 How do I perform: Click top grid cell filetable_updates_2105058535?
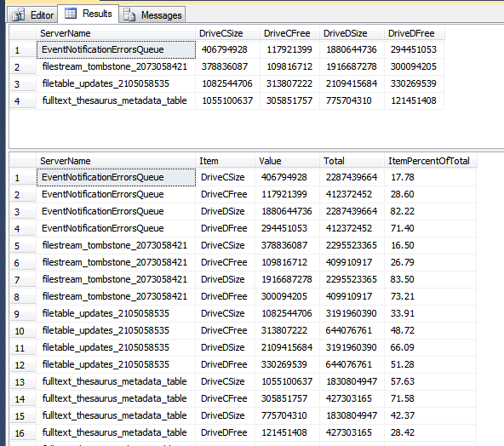pyautogui.click(x=116, y=84)
